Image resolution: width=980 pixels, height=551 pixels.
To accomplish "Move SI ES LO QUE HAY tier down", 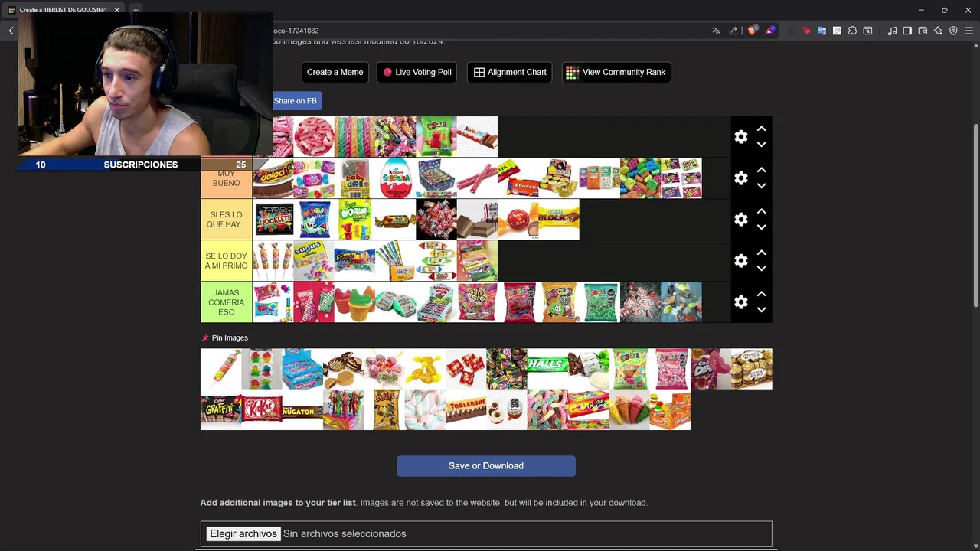I will [761, 227].
